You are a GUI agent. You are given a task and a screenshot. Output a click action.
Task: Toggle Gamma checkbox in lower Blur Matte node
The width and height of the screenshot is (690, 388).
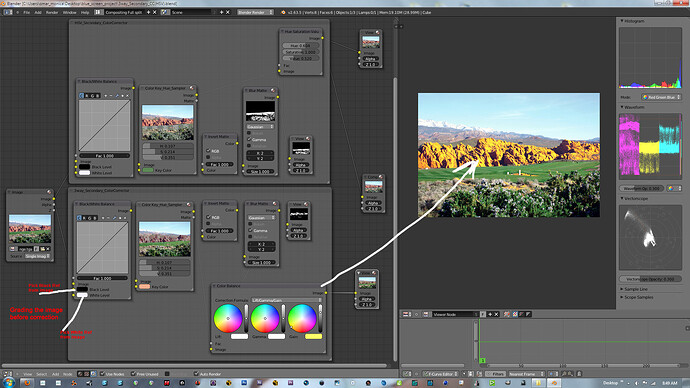(250, 231)
